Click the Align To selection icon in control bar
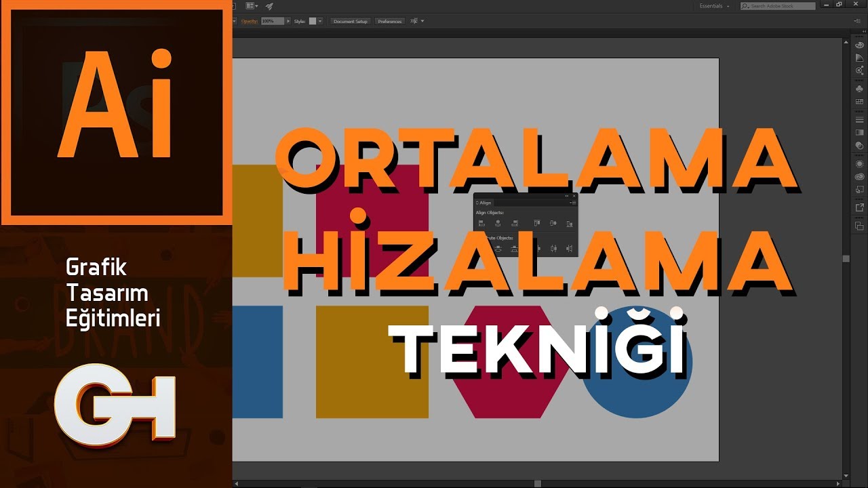 [414, 21]
